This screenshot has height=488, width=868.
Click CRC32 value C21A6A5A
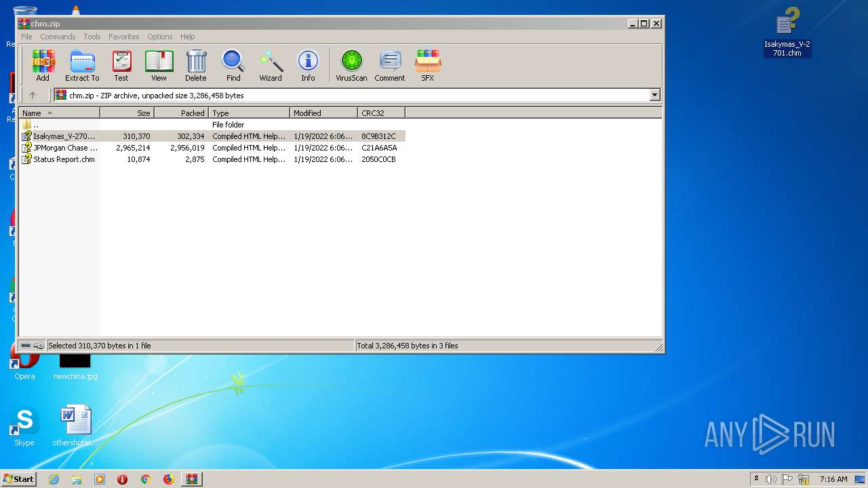(x=379, y=148)
